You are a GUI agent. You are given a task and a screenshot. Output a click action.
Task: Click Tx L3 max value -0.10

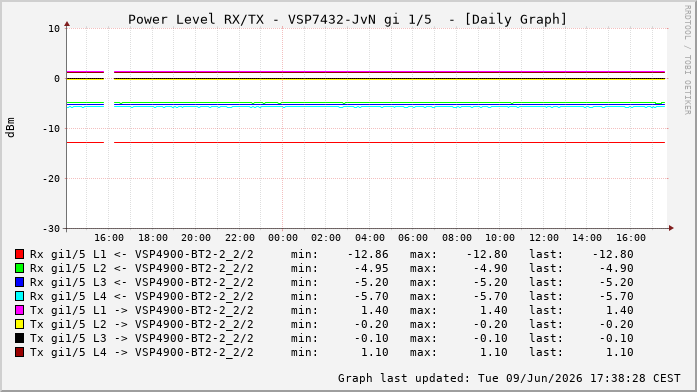[490, 338]
